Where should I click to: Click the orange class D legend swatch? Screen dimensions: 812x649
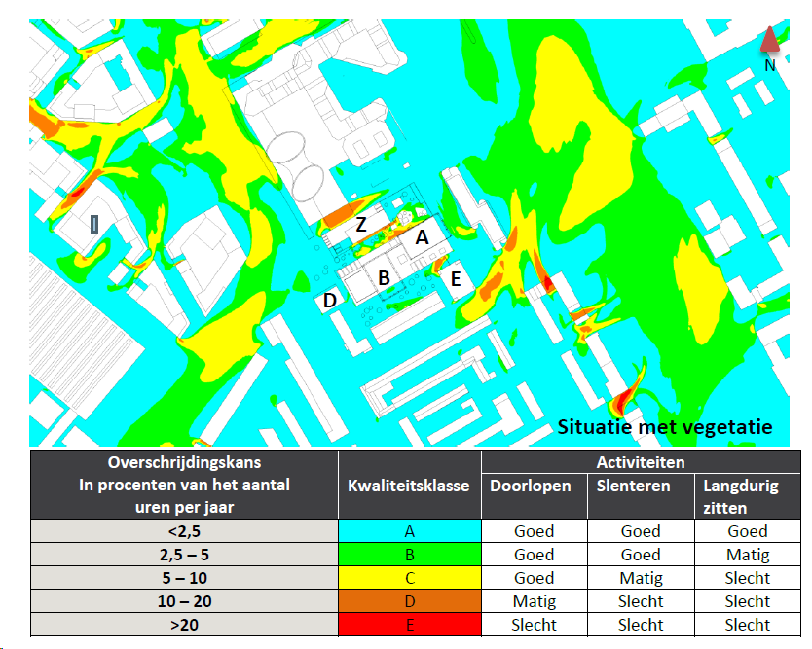pyautogui.click(x=410, y=601)
